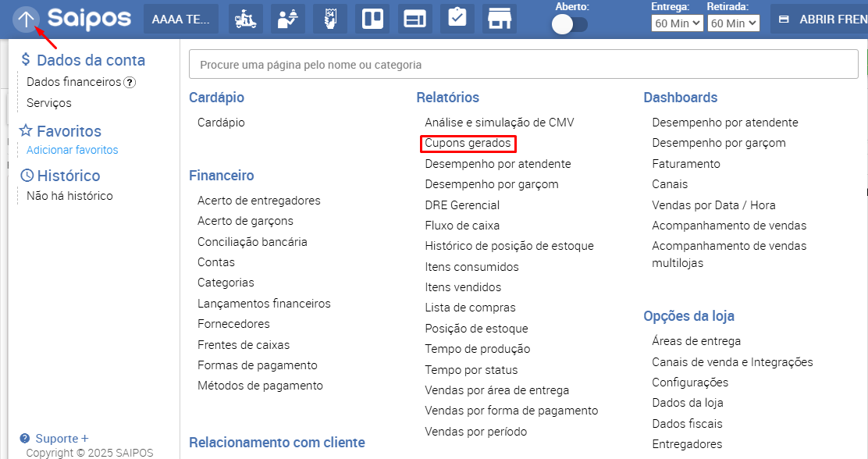Open the waiter service icon in top bar

pyautogui.click(x=288, y=20)
